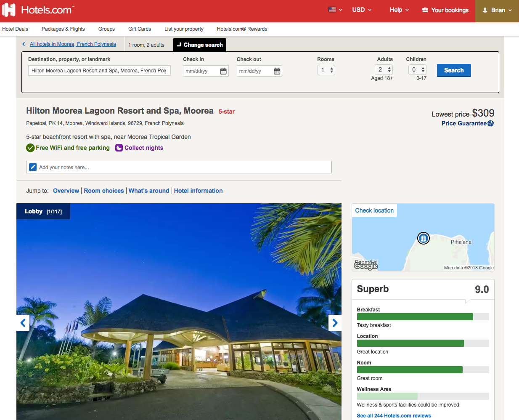Open Packages & Flights

coord(63,29)
